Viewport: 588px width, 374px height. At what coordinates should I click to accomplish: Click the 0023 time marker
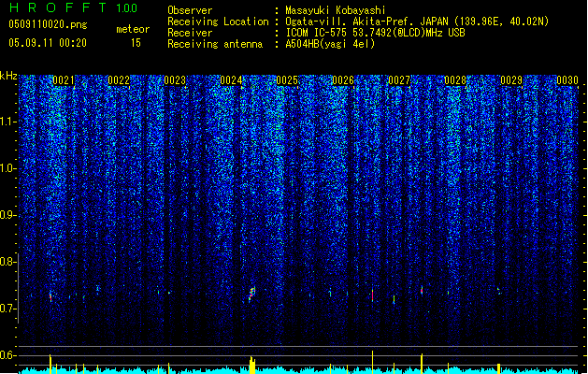pos(175,80)
